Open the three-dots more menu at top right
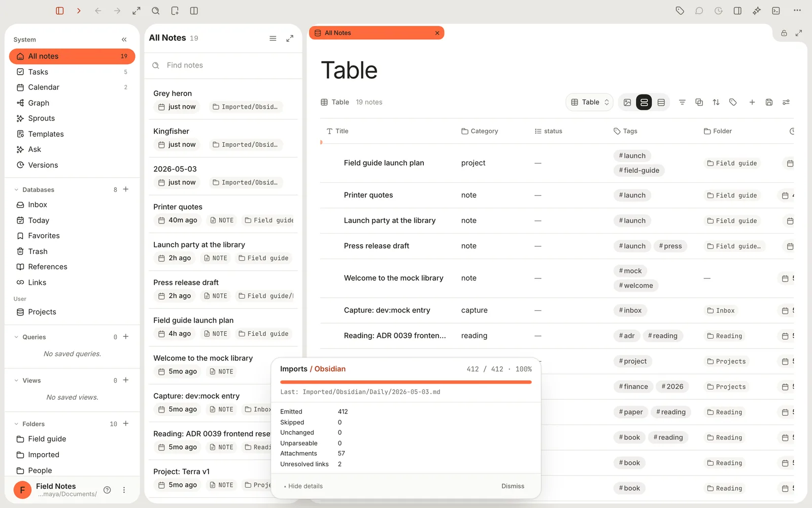Image resolution: width=812 pixels, height=508 pixels. coord(797,11)
